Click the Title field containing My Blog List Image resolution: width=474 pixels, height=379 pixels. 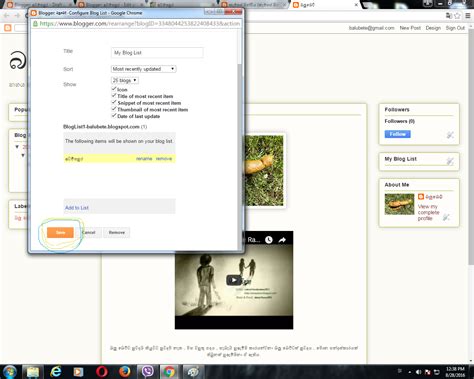pos(157,53)
